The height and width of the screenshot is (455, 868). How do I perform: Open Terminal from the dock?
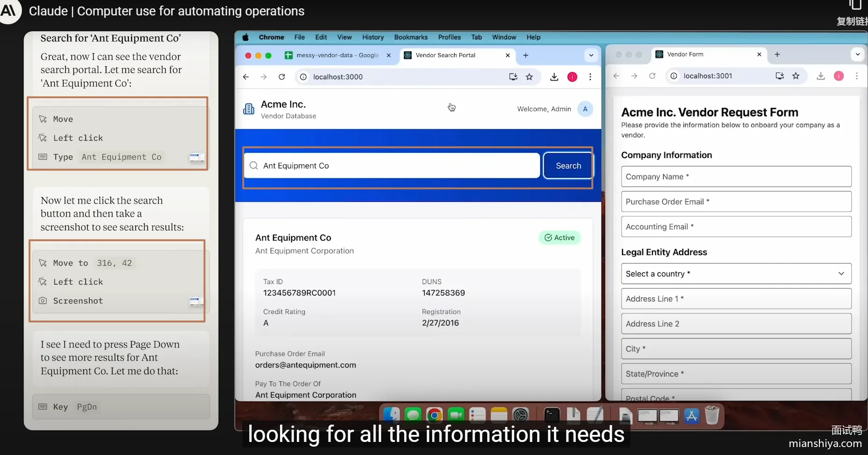coord(552,415)
